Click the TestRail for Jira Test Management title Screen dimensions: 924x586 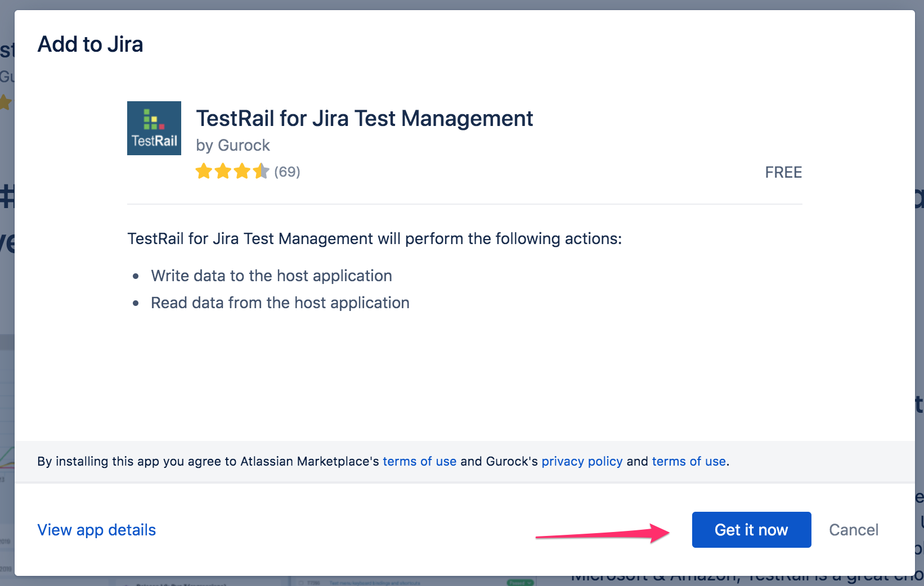point(364,119)
